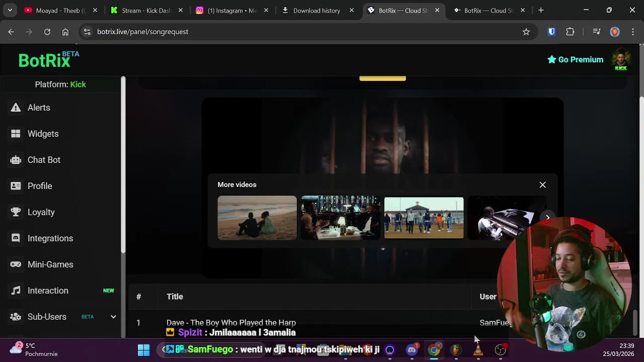The height and width of the screenshot is (362, 644).
Task: Click the Widgets grid icon
Action: pos(16,134)
